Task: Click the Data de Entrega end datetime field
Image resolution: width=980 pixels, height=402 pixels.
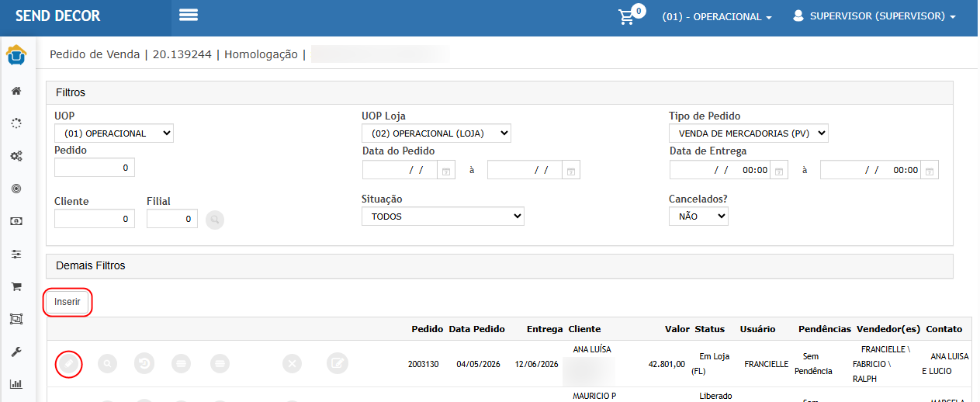Action: 871,170
